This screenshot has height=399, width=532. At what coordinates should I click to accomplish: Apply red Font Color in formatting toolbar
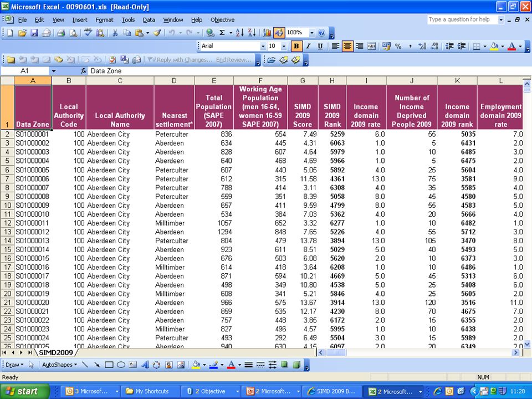coord(511,46)
